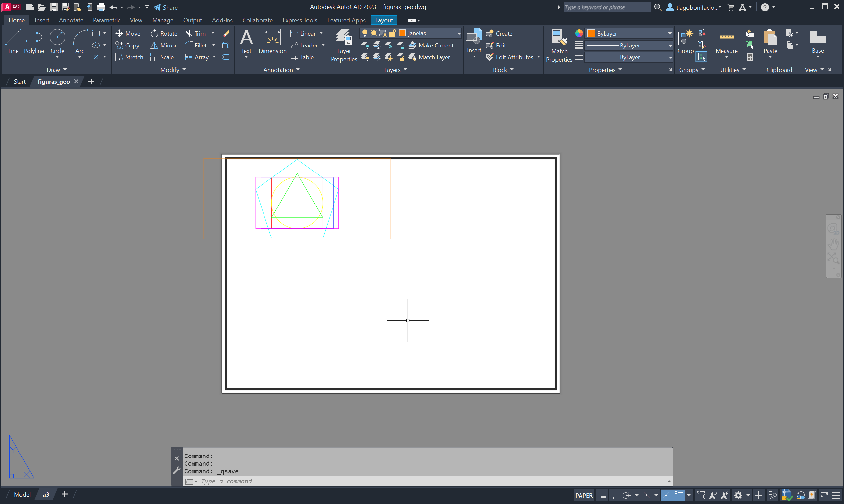Open the ByLayer object color dropdown

[x=669, y=33]
